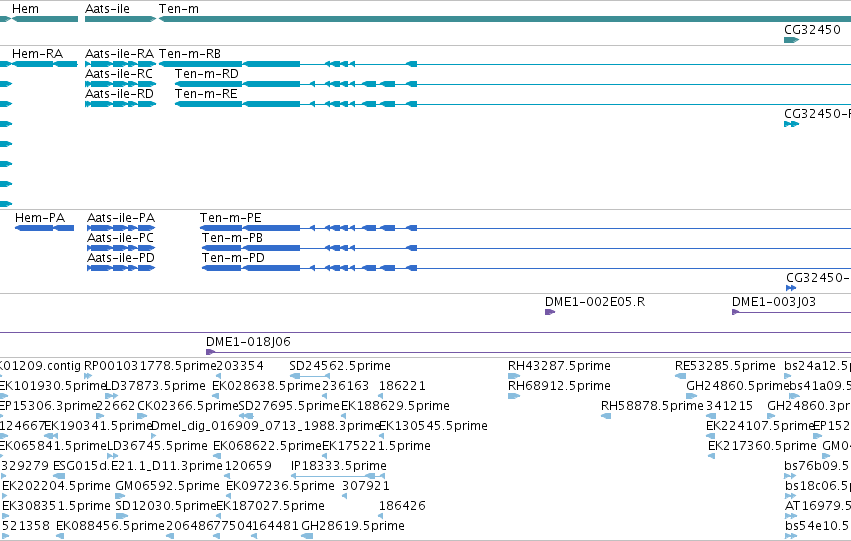Select the IP18333.5prime EST label
Screen dimensions: 851x541
click(339, 466)
